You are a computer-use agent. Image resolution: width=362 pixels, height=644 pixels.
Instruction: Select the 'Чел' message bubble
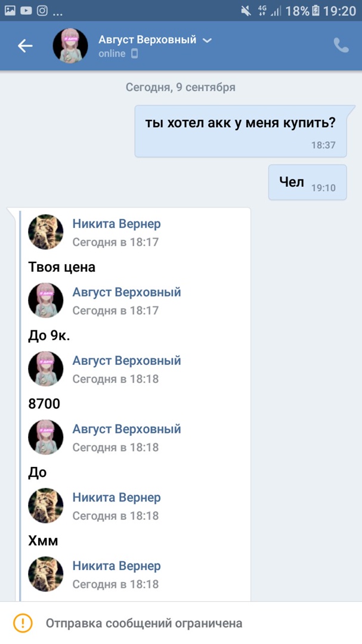307,182
